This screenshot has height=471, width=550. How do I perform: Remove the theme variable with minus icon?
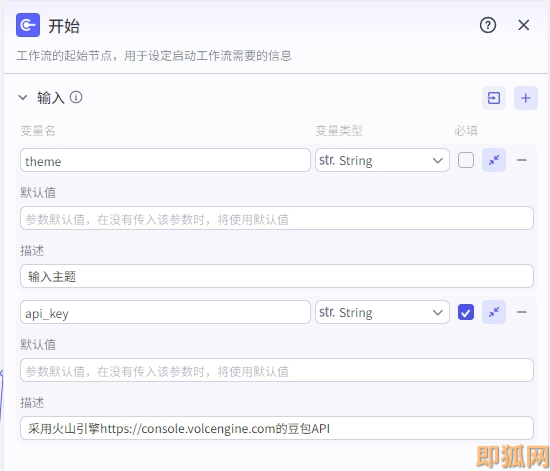point(522,160)
